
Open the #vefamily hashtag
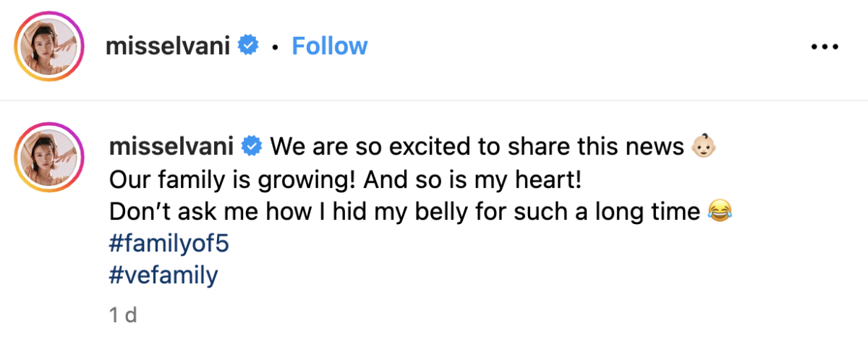coord(163,275)
